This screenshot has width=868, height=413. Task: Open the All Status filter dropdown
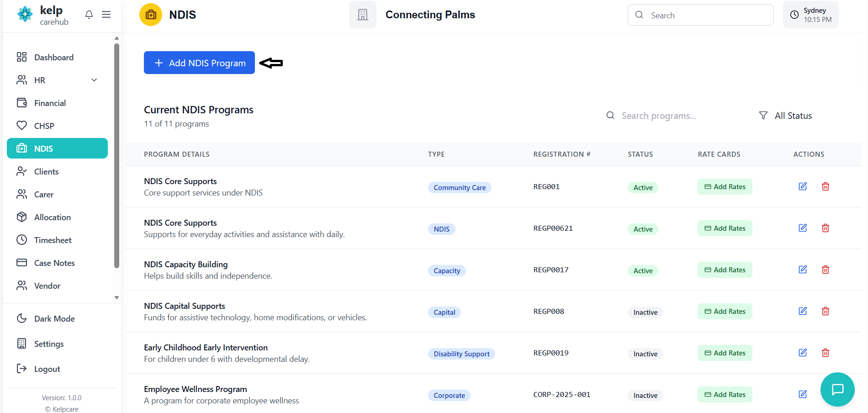click(786, 116)
